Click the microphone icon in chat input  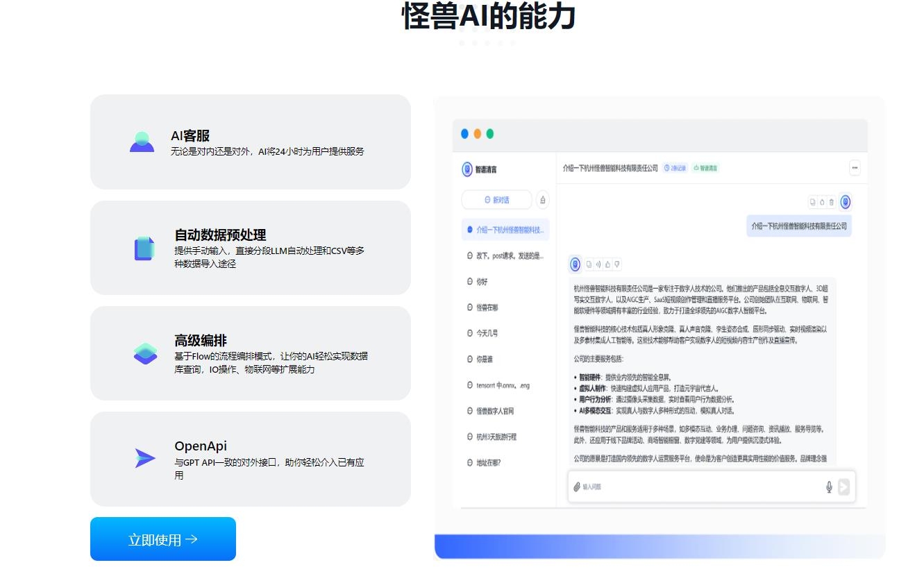click(828, 487)
